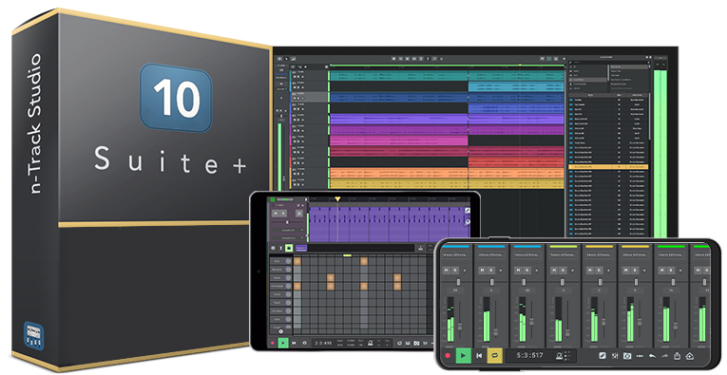Click the undo arrow on phone toolbar

pyautogui.click(x=652, y=356)
